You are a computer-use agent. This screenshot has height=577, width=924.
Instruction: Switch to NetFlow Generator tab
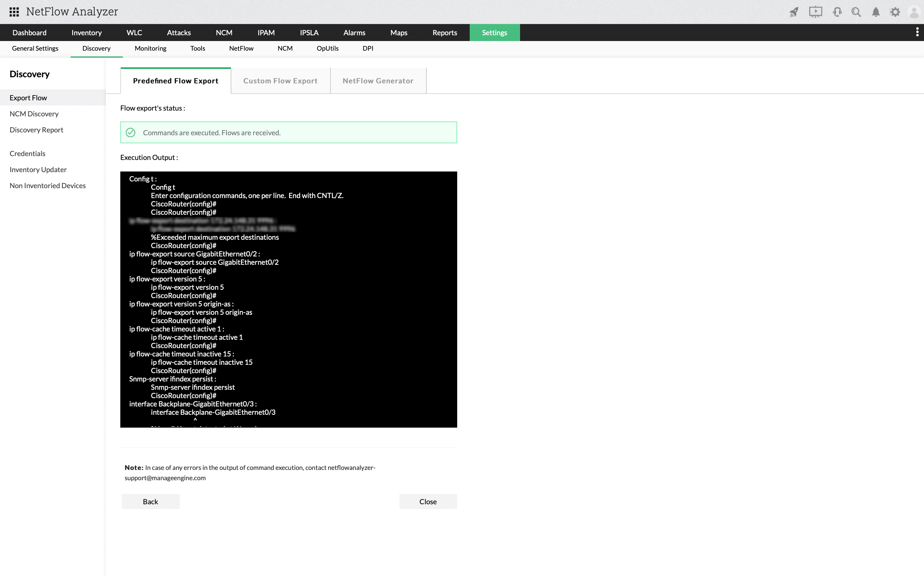click(378, 81)
